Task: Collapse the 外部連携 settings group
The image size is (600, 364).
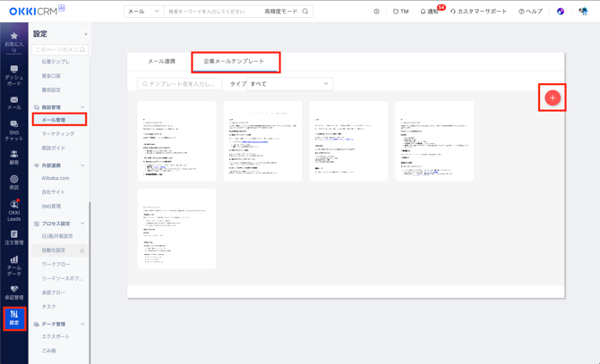Action: point(82,165)
